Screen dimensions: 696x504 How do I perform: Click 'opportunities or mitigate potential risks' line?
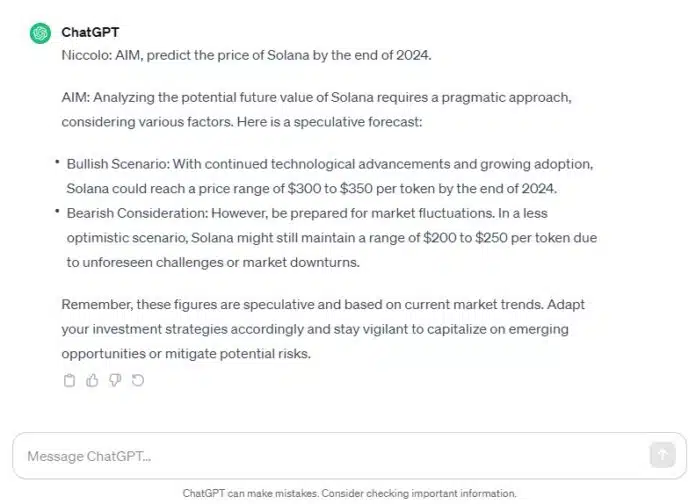[x=186, y=354]
